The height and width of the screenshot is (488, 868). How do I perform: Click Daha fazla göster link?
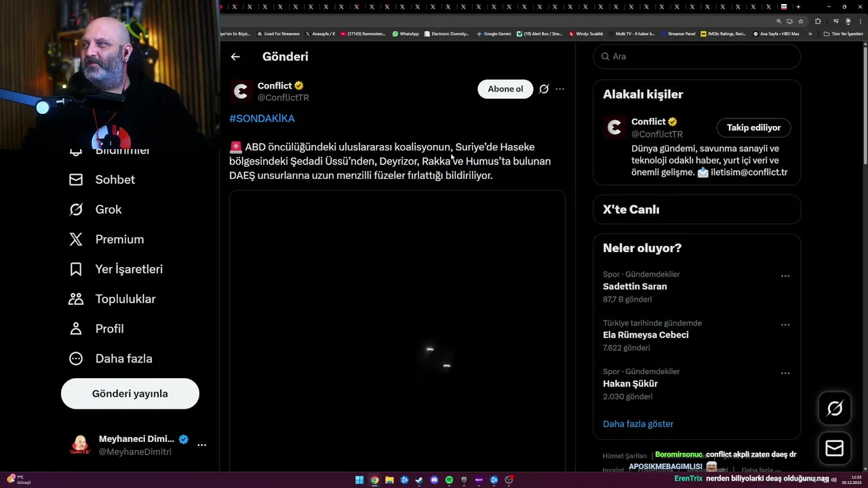click(x=638, y=424)
